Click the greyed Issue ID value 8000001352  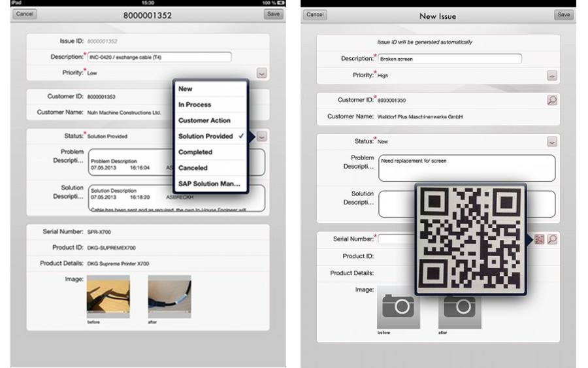102,41
